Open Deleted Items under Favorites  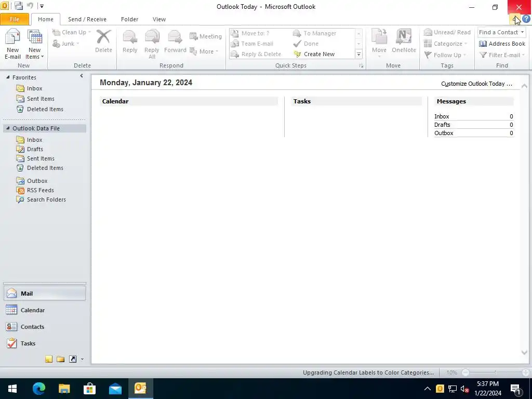(39, 109)
